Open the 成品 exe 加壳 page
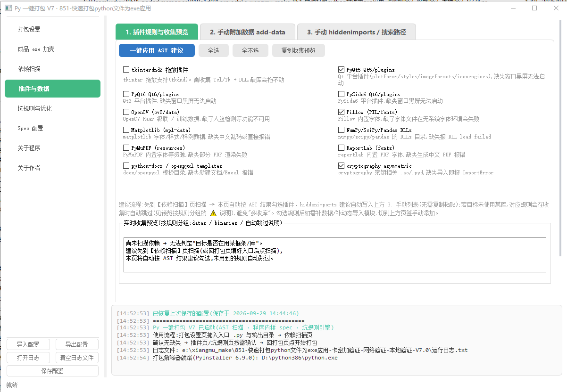Screen dimensions: 567x392 (52, 49)
